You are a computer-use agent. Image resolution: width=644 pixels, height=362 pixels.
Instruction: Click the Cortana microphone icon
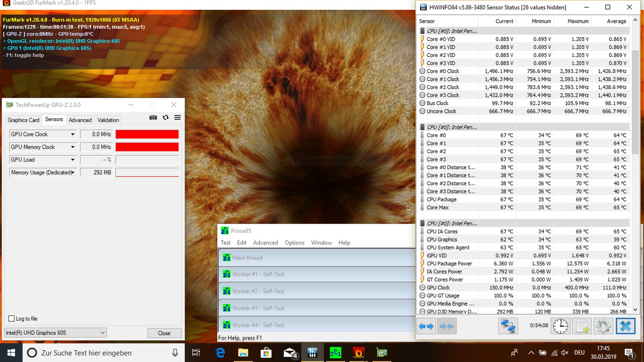coord(175,353)
